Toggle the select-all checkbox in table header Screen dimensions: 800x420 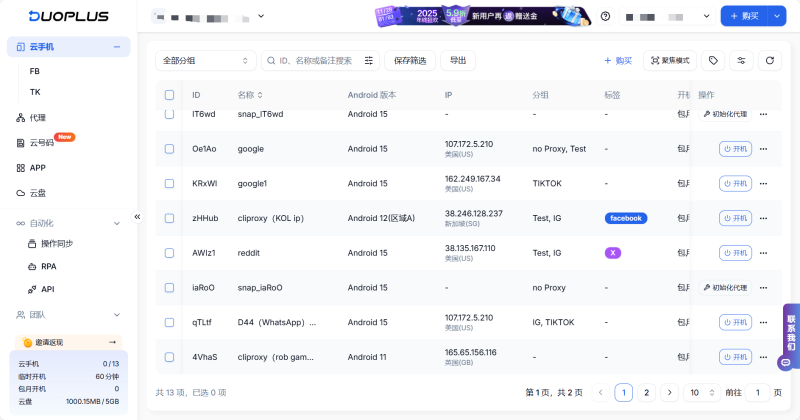(x=169, y=95)
